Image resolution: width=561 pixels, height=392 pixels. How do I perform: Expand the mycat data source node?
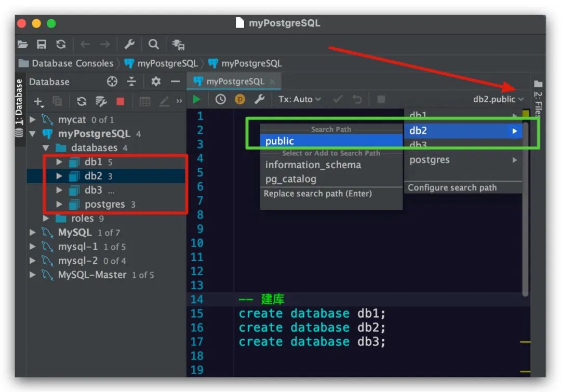point(33,119)
